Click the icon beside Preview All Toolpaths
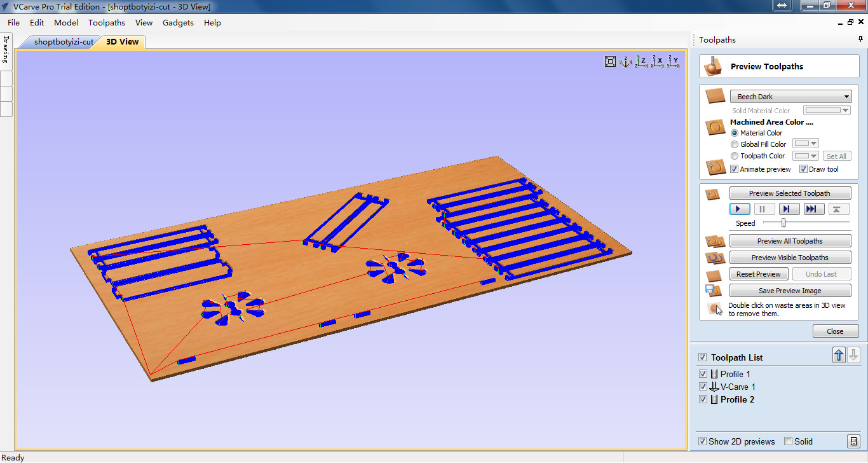868x463 pixels. (715, 241)
